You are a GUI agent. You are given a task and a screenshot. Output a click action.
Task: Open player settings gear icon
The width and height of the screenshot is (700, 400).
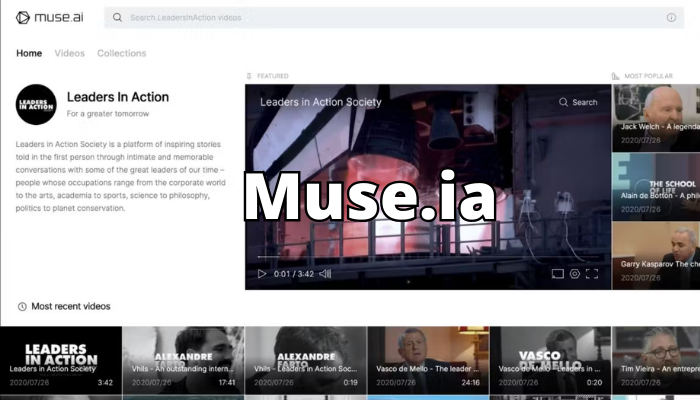pos(575,274)
